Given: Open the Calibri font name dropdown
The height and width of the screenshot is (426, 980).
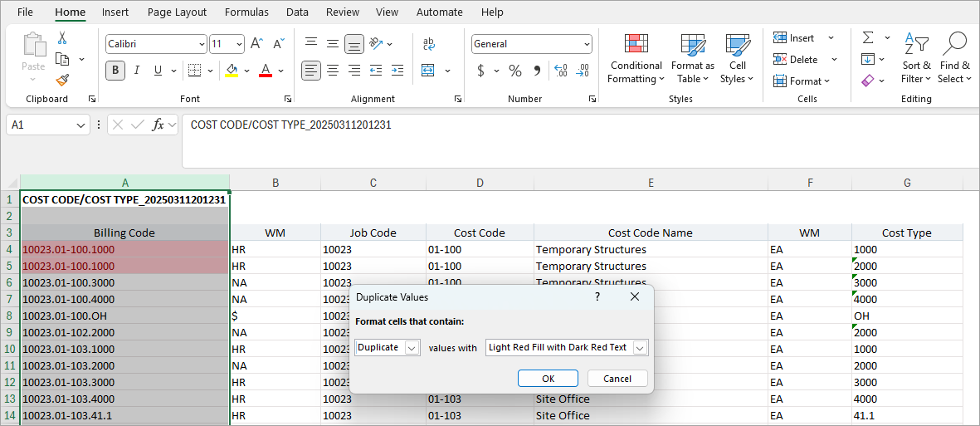Looking at the screenshot, I should (202, 44).
